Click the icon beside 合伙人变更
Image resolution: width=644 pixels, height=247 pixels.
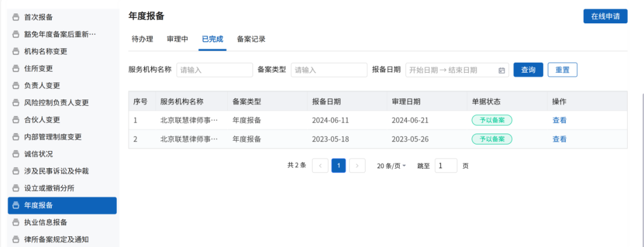16,120
